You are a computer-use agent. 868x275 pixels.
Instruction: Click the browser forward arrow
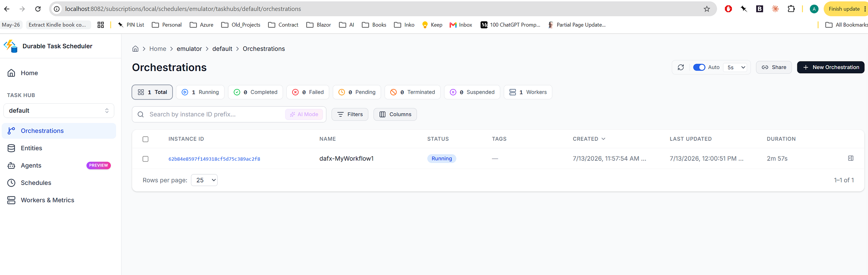tap(22, 9)
